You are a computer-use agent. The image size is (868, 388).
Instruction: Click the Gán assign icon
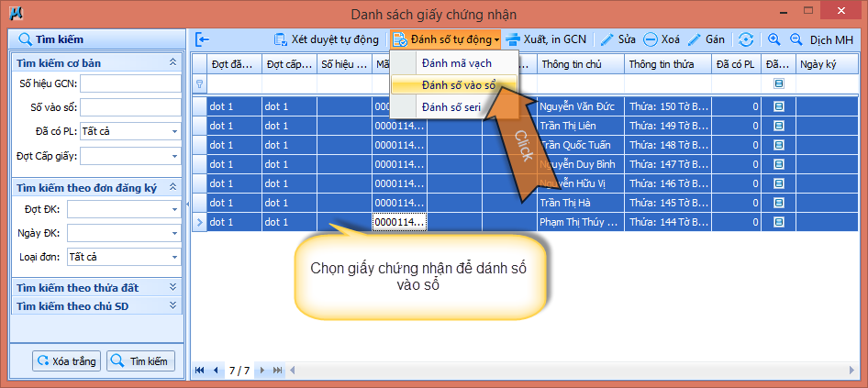click(x=696, y=39)
